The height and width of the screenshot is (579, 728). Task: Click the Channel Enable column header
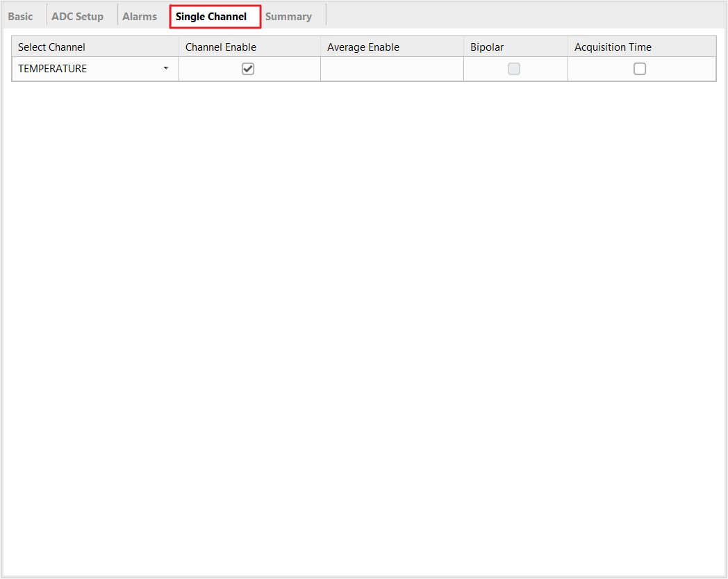pos(250,47)
